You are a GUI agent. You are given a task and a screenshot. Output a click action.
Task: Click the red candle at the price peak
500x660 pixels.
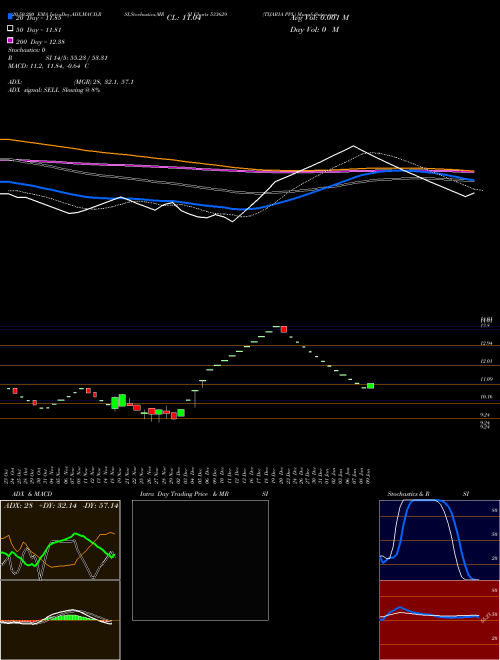click(x=284, y=329)
